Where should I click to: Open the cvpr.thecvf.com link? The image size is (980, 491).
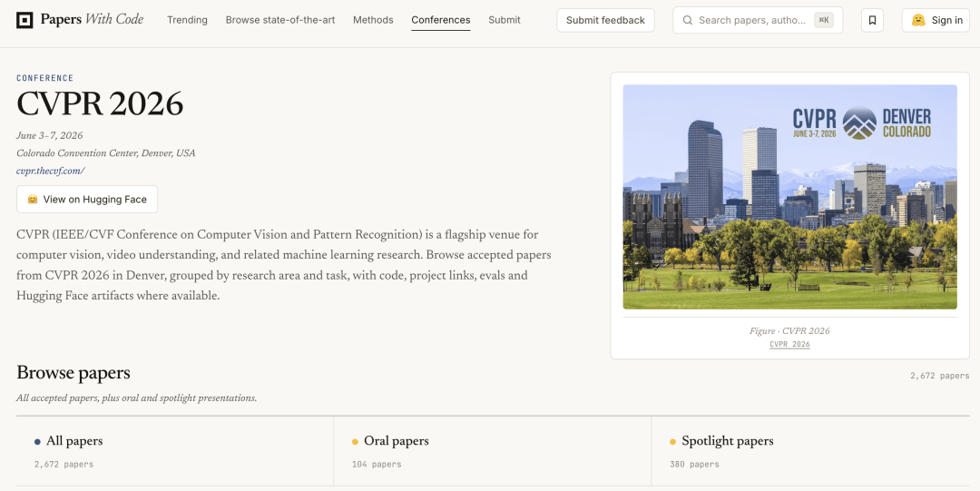(x=51, y=171)
